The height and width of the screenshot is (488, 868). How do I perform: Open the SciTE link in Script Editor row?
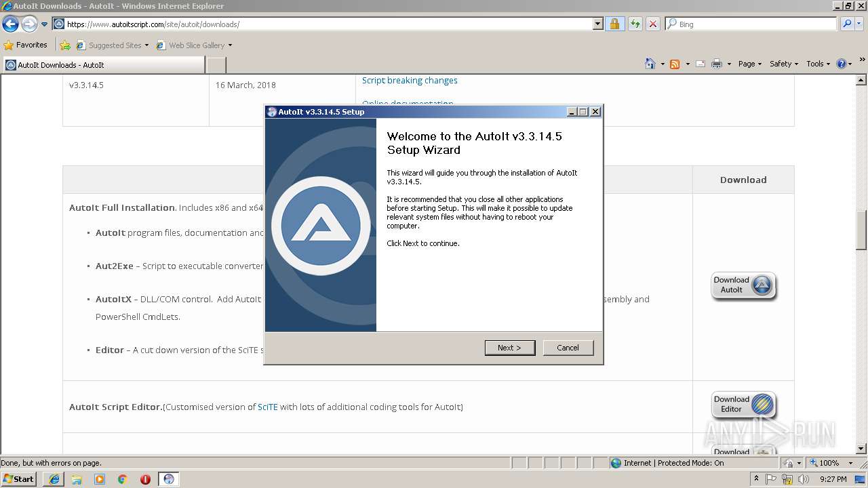268,407
